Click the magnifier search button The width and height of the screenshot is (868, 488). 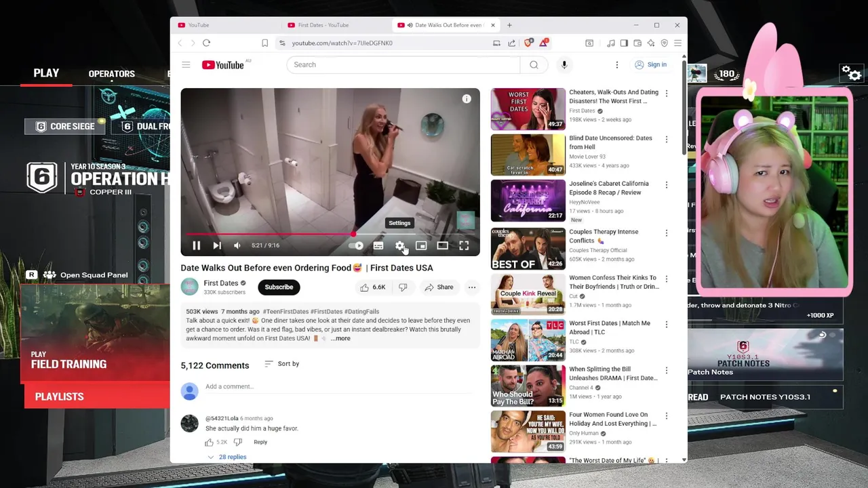tap(534, 65)
